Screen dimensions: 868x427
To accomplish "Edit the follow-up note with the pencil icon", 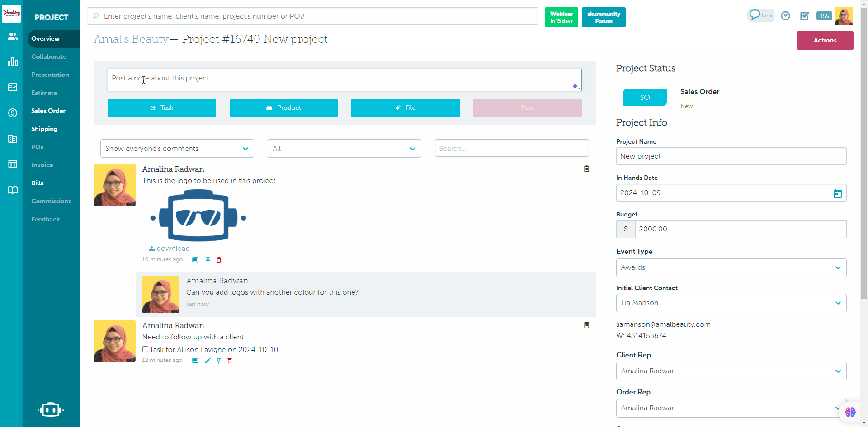I will tap(208, 361).
